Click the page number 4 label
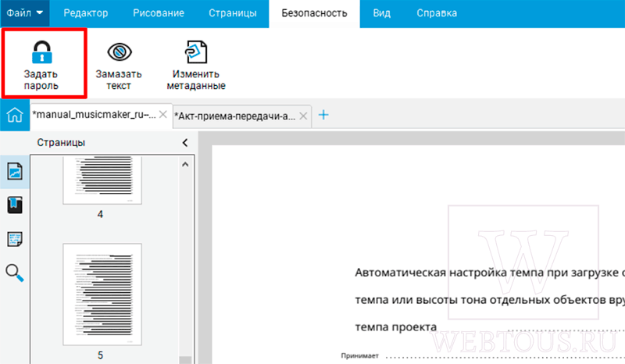 click(x=100, y=215)
